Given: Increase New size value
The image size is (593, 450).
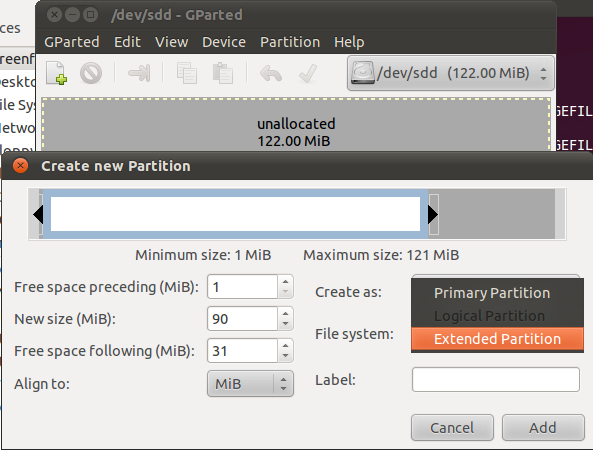Looking at the screenshot, I should tap(286, 313).
